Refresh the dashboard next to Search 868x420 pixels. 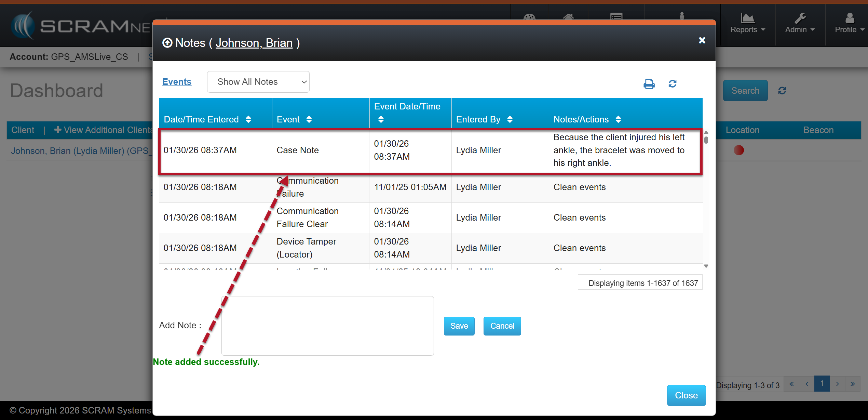782,91
